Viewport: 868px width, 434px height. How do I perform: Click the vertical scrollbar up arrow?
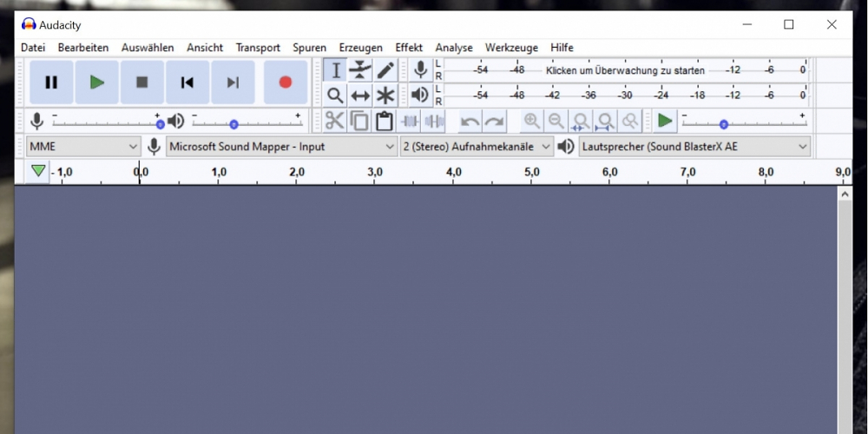(845, 194)
